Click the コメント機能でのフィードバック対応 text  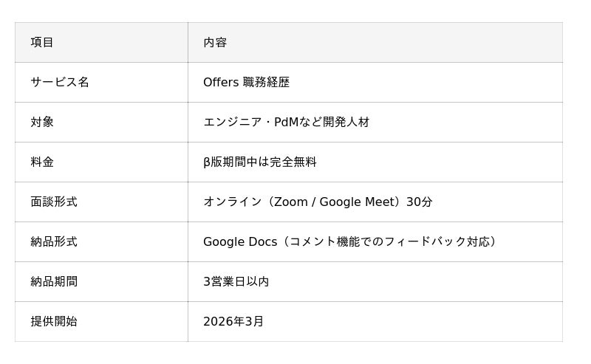[x=388, y=242]
